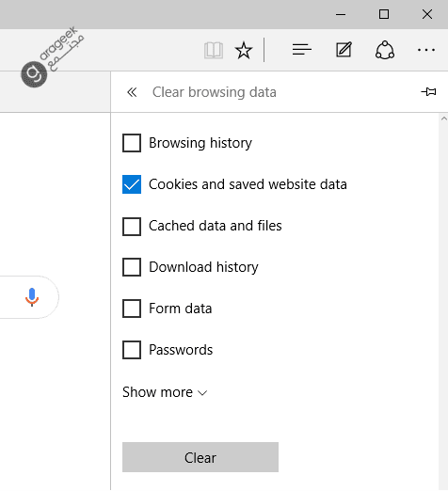Expand the Show more options

tap(165, 392)
